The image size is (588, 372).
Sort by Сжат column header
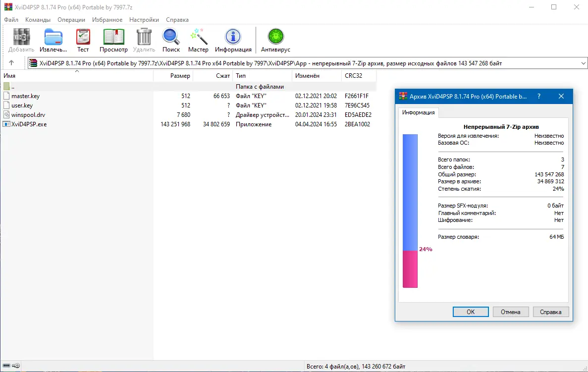pos(213,76)
